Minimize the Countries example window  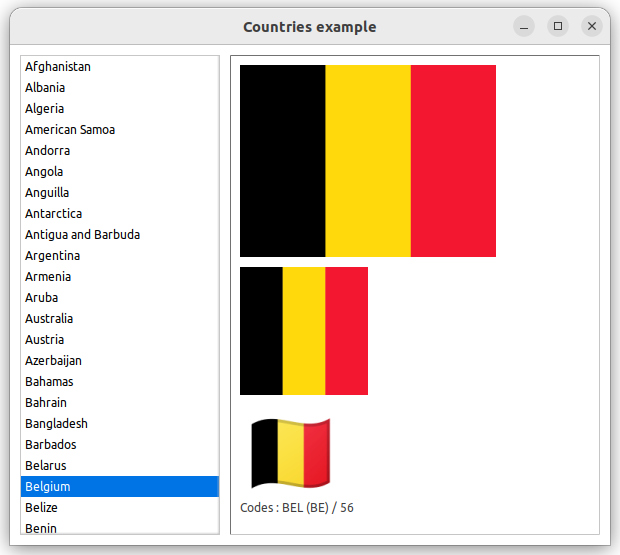[x=524, y=26]
